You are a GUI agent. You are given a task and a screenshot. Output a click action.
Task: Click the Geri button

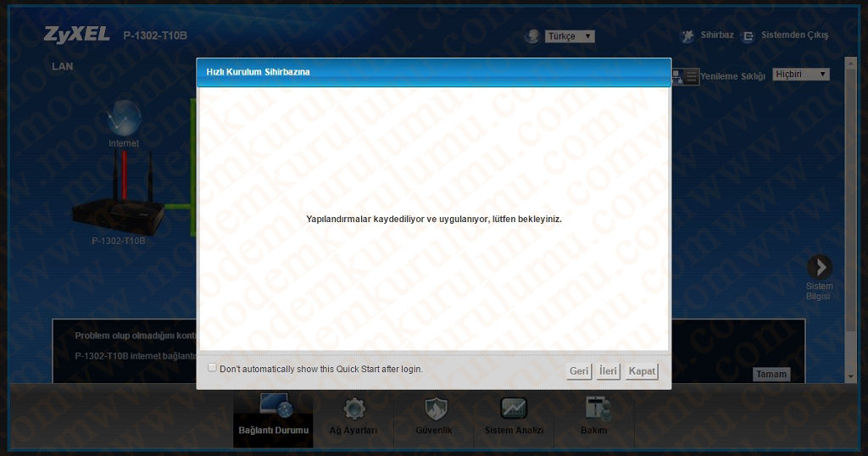pyautogui.click(x=579, y=370)
